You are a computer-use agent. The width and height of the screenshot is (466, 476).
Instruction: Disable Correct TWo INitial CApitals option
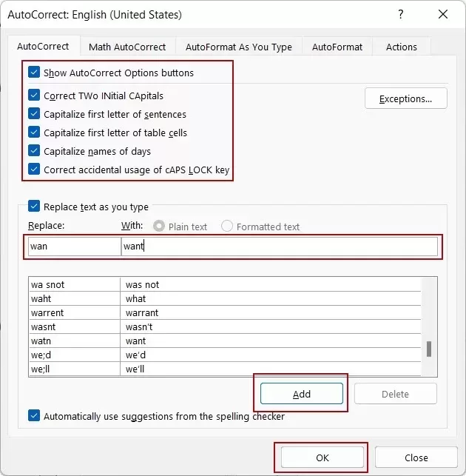34,95
